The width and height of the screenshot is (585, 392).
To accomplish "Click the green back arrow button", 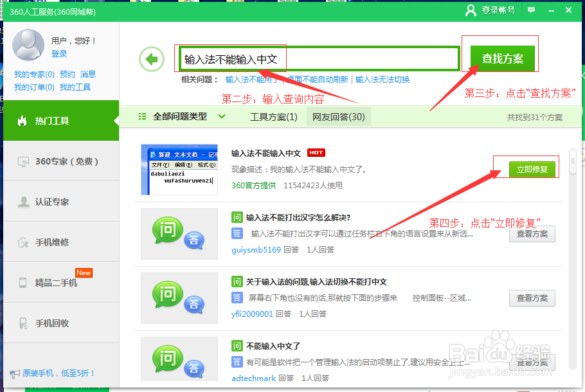I will pyautogui.click(x=152, y=59).
